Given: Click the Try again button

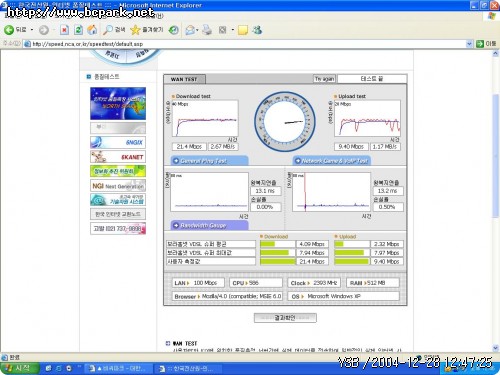Looking at the screenshot, I should [x=324, y=79].
